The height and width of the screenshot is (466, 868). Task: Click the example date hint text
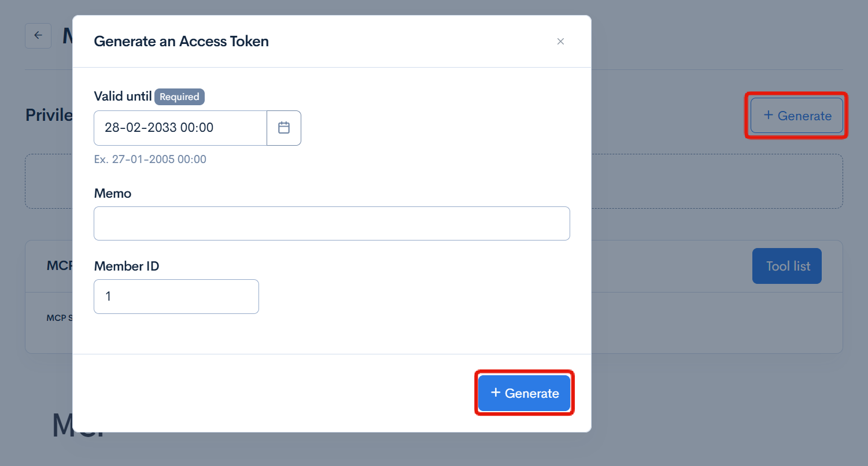coord(150,159)
